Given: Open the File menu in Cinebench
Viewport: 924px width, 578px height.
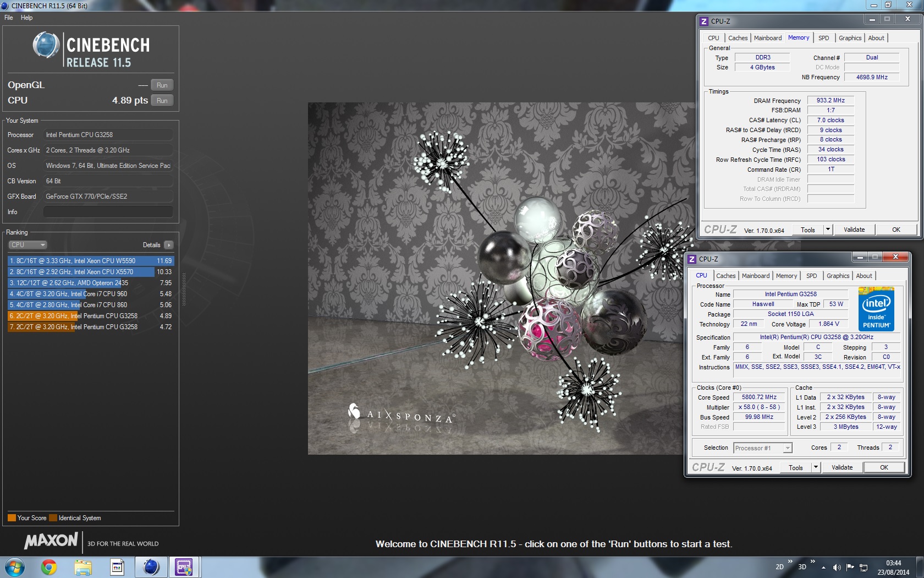Looking at the screenshot, I should [x=9, y=18].
